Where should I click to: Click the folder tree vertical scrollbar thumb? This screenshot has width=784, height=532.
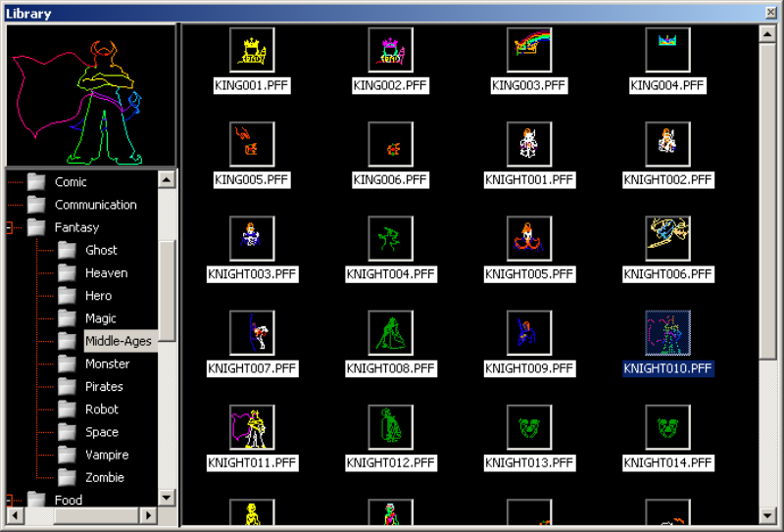(167, 291)
